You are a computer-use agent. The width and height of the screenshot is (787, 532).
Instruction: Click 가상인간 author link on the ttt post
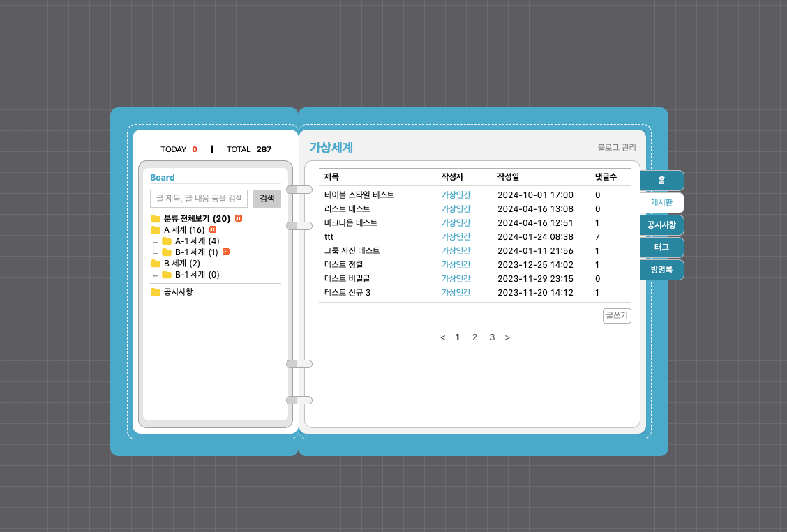click(456, 236)
